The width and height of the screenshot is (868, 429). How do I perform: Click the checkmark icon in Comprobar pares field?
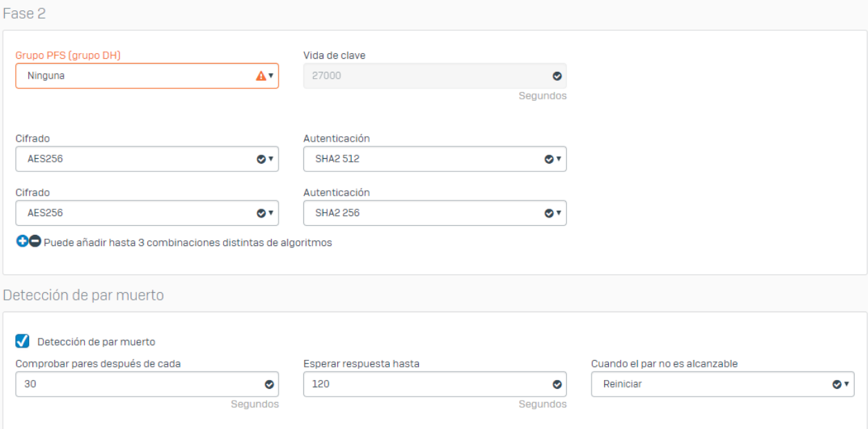tap(269, 385)
